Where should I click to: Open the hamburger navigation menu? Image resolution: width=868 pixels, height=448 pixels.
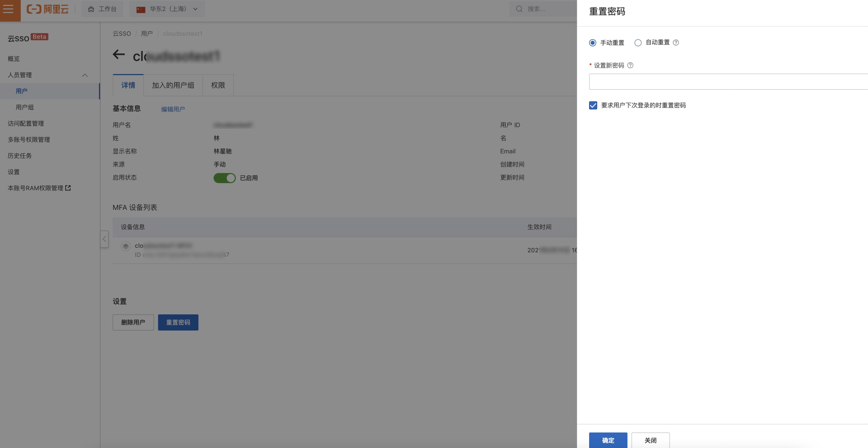[8, 9]
